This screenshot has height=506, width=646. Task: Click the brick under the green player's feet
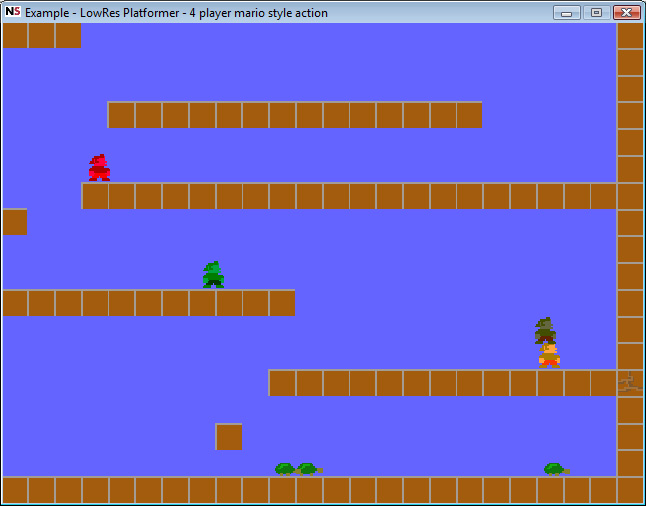tap(202, 303)
